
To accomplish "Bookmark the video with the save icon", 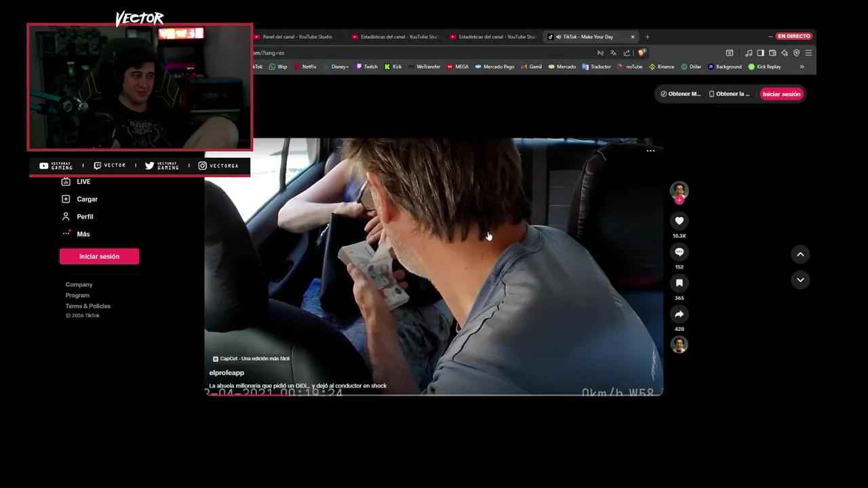I will pyautogui.click(x=679, y=283).
